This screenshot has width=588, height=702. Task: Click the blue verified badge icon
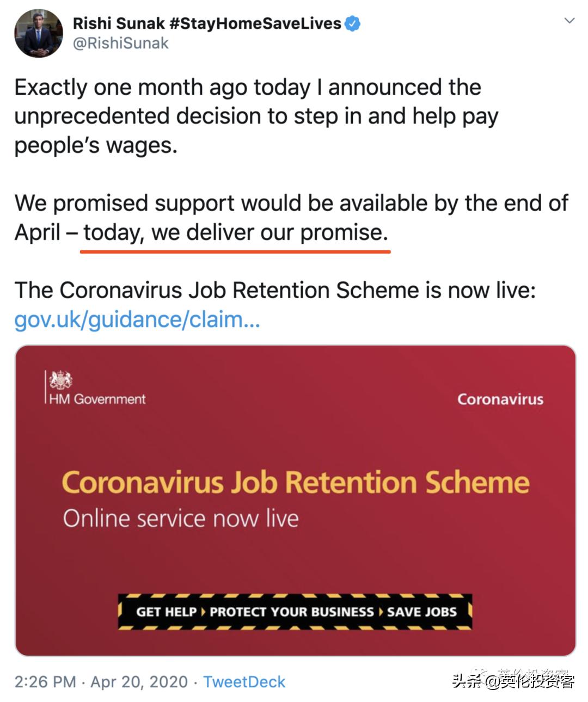[352, 23]
